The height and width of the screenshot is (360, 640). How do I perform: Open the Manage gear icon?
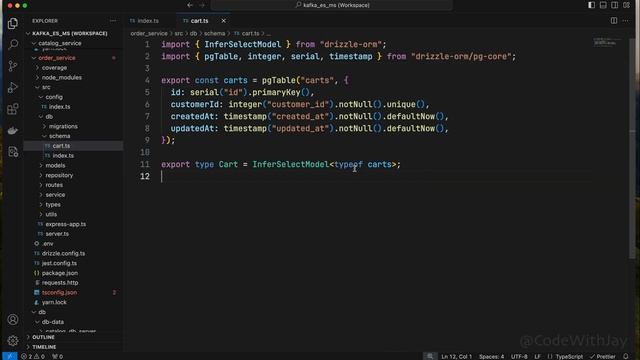[x=13, y=340]
